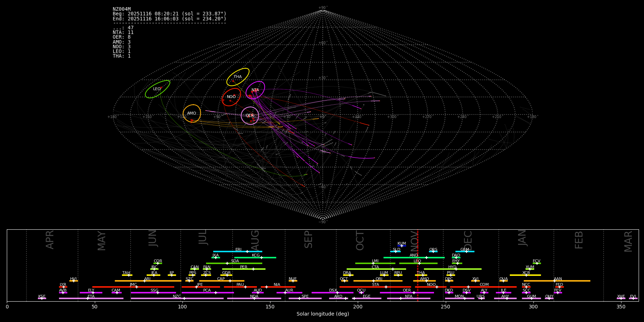644x322 pixels.
Task: Click the 'OER: 8' legend count
Action: coord(122,37)
